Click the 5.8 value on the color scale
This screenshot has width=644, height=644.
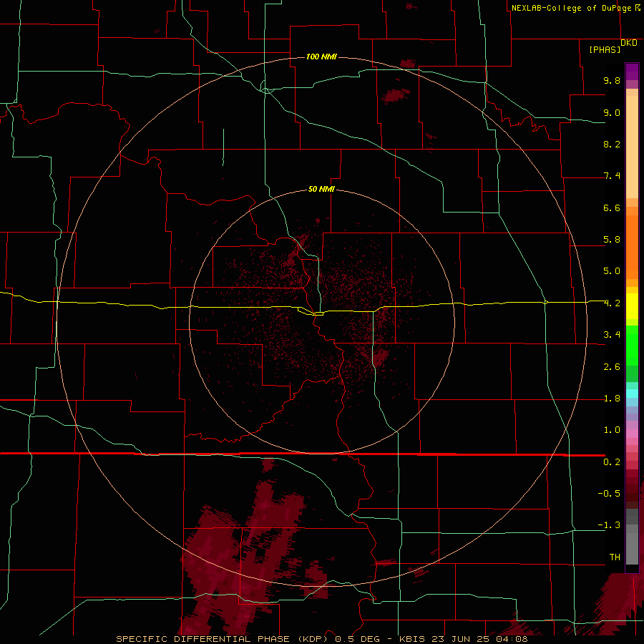point(612,240)
